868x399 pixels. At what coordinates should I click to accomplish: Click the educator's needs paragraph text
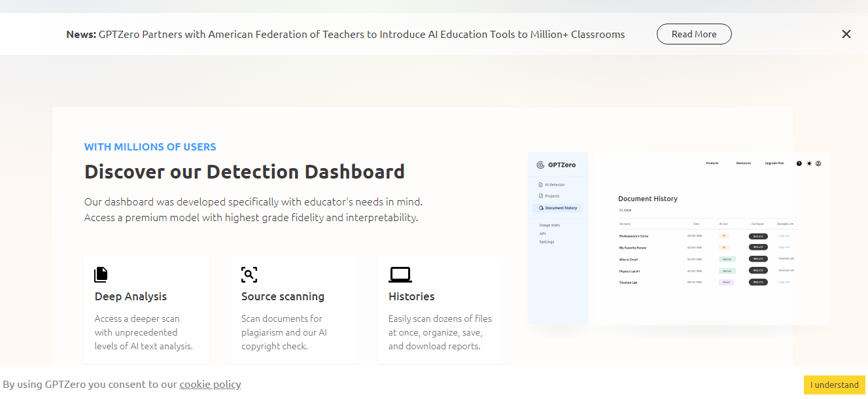tap(253, 209)
